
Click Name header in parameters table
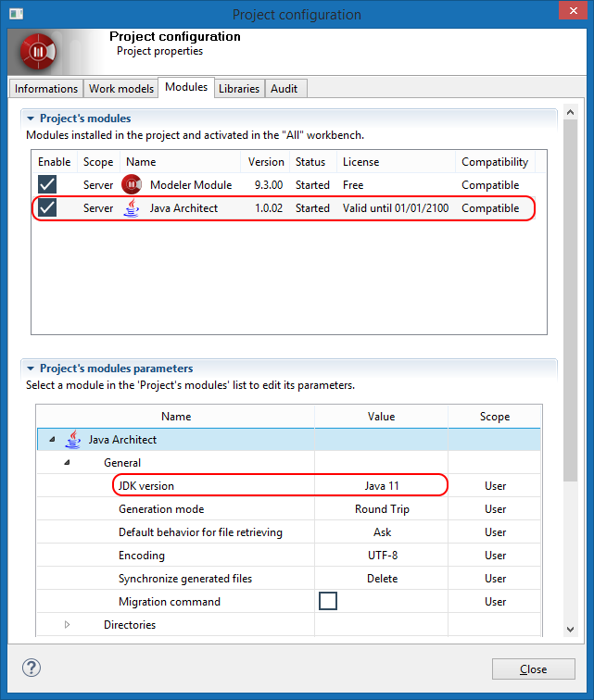coord(176,416)
